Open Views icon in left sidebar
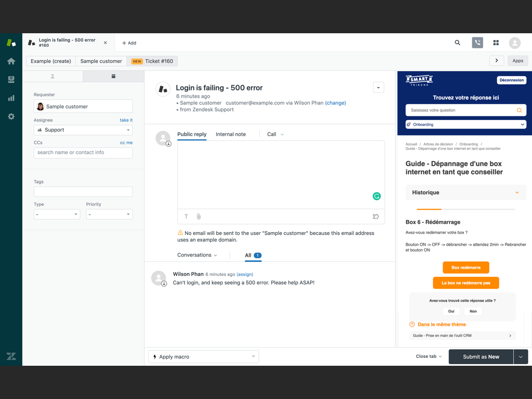532x399 pixels. [x=11, y=79]
